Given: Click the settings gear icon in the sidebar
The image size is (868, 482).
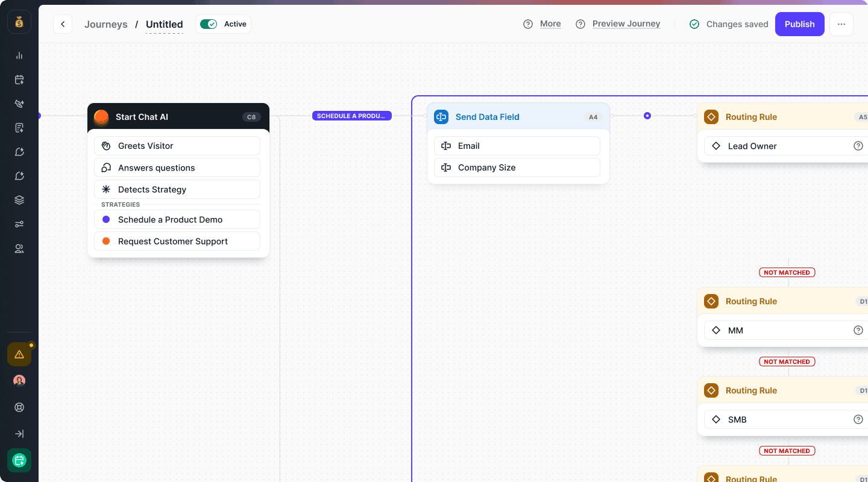Looking at the screenshot, I should 19,407.
